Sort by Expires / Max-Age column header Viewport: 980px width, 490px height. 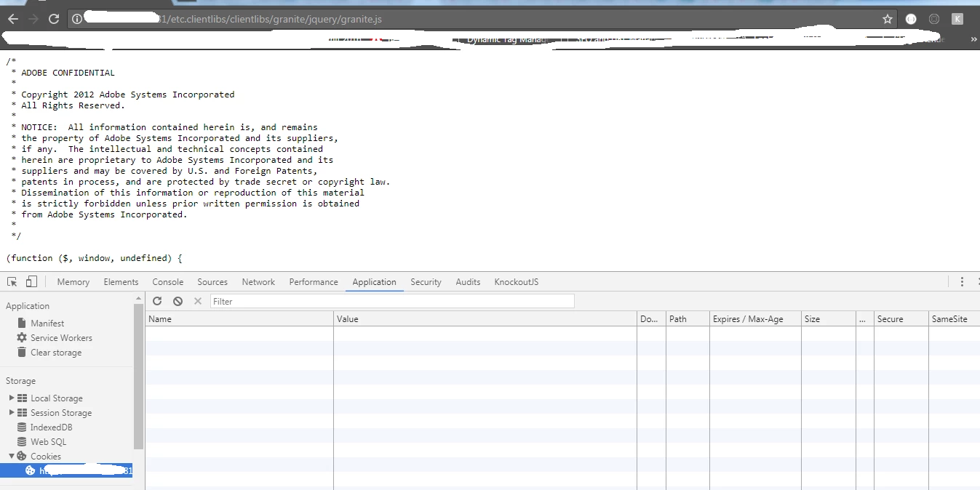click(x=755, y=318)
